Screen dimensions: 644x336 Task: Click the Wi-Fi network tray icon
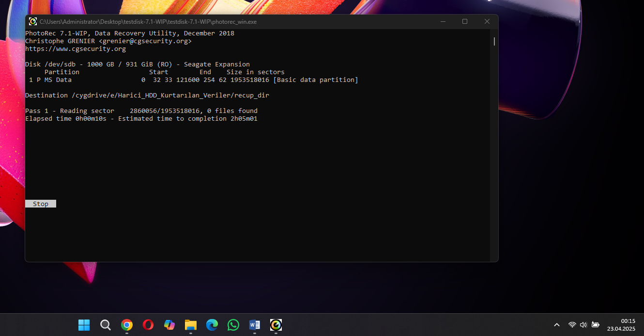point(572,325)
